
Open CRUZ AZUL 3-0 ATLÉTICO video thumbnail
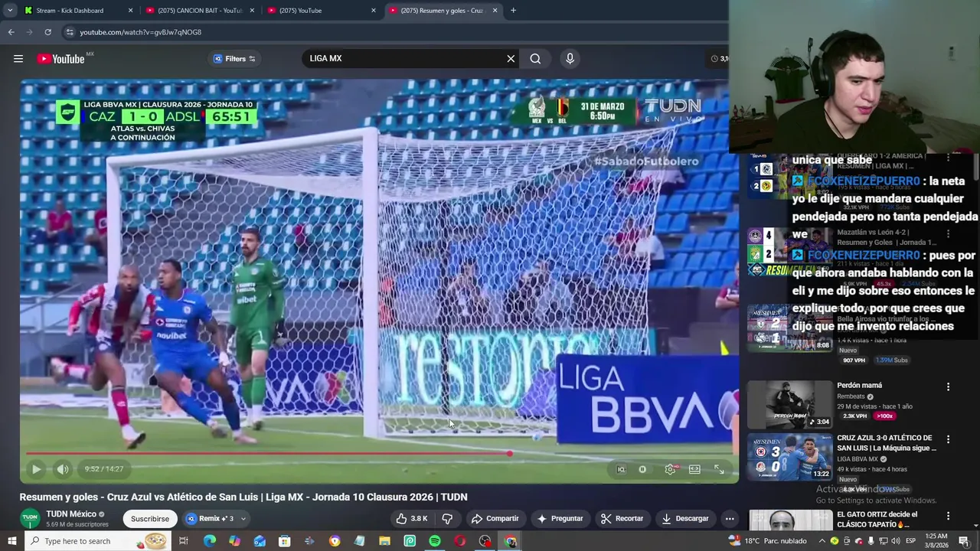coord(790,457)
